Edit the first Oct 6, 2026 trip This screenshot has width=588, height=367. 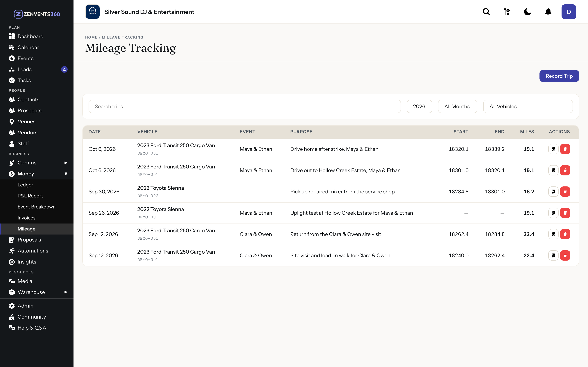point(553,149)
